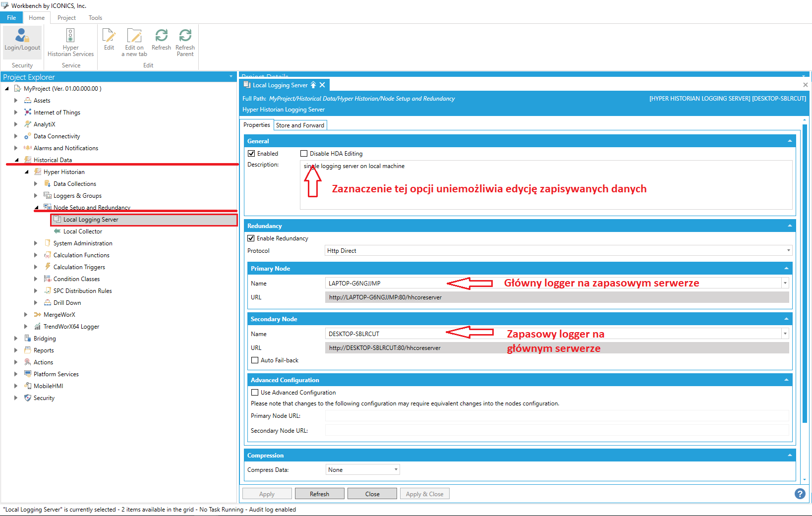Screen dimensions: 812x516
Task: Uncheck the Enable Redundancy checkbox
Action: point(251,238)
